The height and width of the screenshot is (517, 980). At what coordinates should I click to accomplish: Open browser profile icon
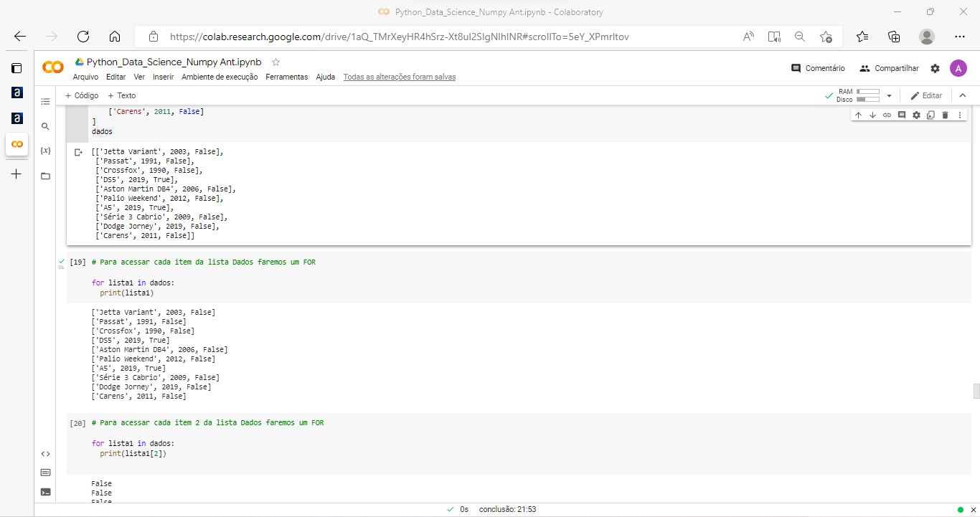tap(927, 37)
